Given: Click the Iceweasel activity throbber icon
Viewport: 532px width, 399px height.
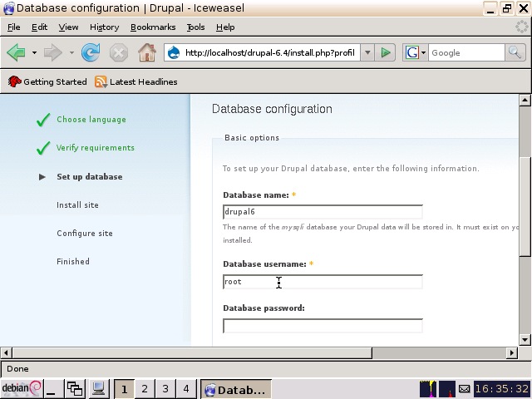Looking at the screenshot, I should click(521, 27).
